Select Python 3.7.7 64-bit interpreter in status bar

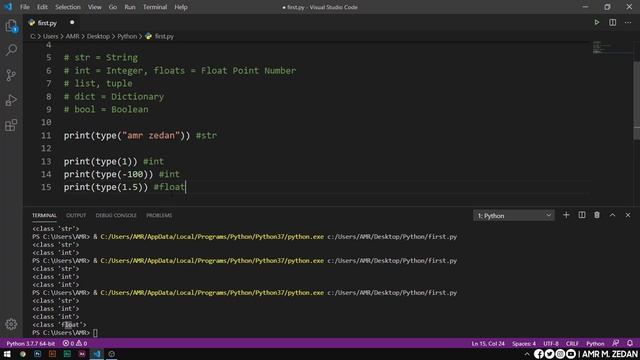pyautogui.click(x=31, y=344)
